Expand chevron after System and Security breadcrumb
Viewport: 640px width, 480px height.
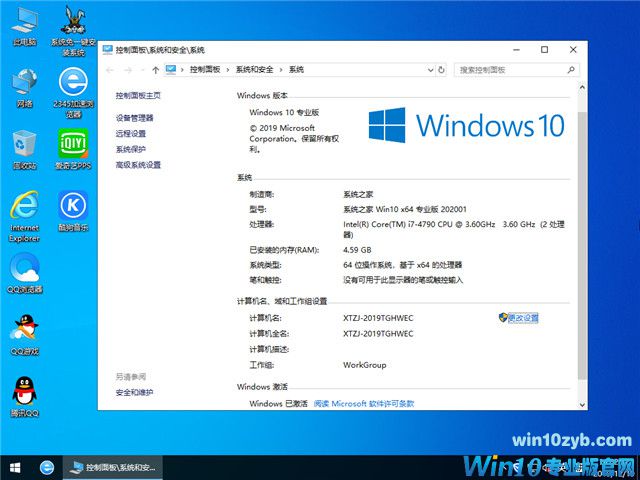coord(281,70)
